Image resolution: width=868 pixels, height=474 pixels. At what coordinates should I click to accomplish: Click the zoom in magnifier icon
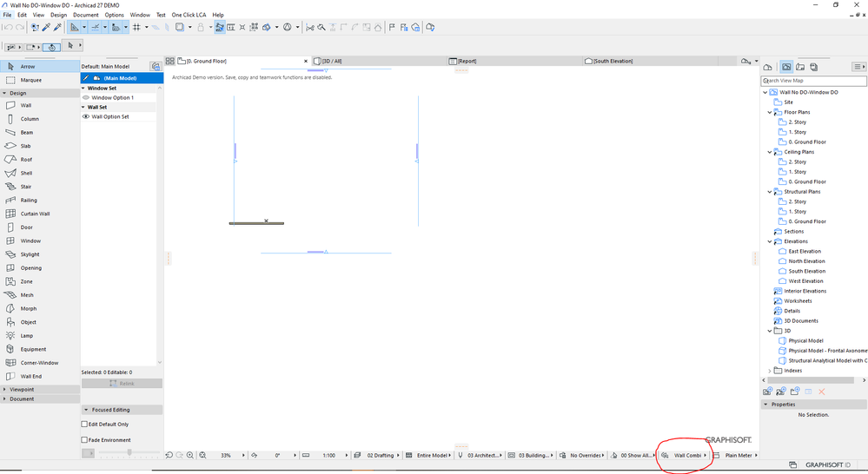click(x=190, y=455)
